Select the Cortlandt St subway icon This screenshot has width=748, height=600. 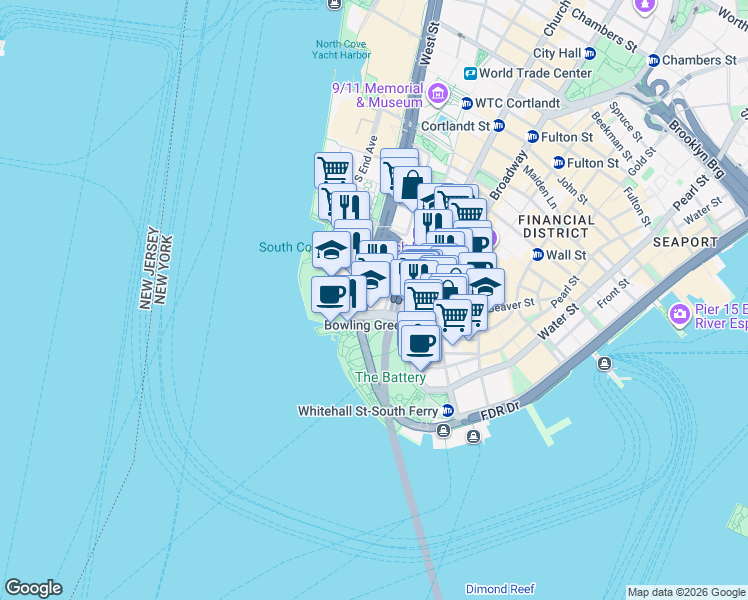[499, 126]
